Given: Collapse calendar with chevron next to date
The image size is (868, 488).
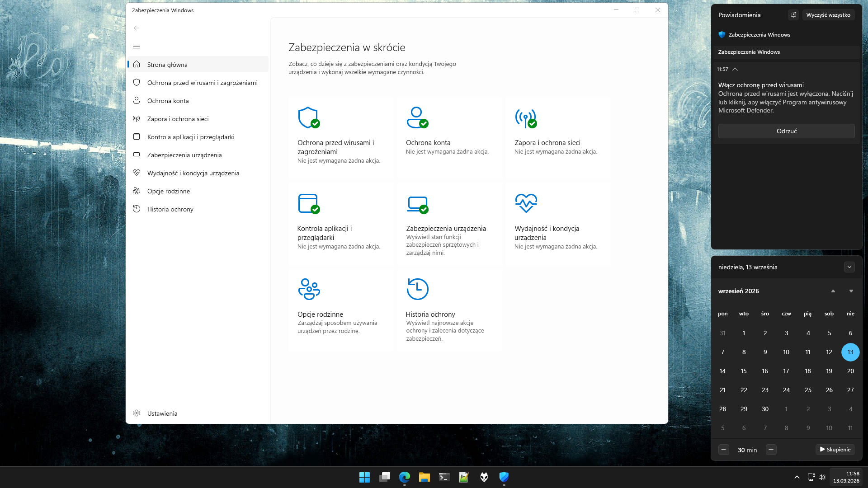Looking at the screenshot, I should click(x=849, y=267).
